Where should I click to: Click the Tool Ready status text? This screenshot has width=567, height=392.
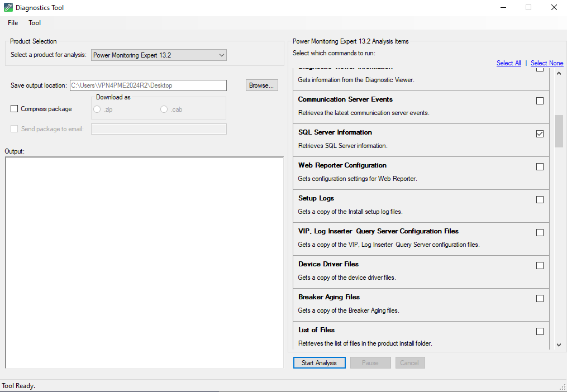click(x=19, y=386)
